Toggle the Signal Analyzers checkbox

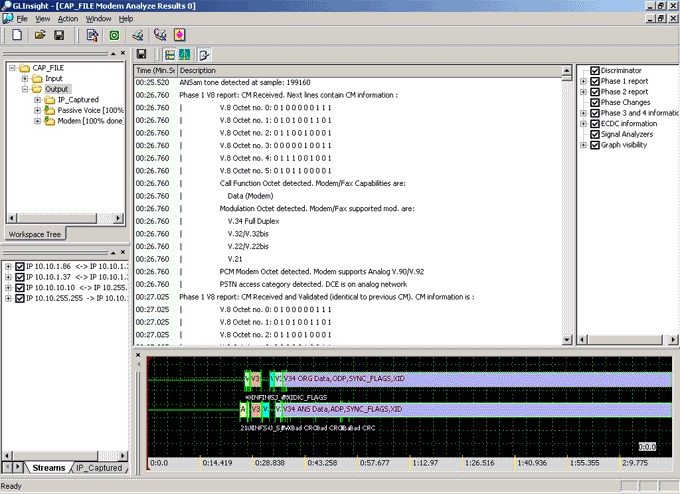click(x=595, y=134)
